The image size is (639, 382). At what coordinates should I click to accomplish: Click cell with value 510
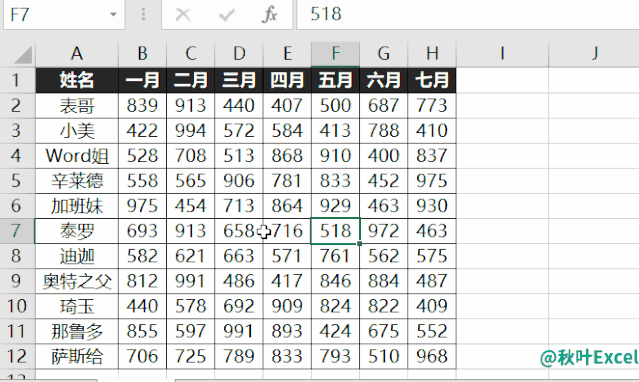383,356
